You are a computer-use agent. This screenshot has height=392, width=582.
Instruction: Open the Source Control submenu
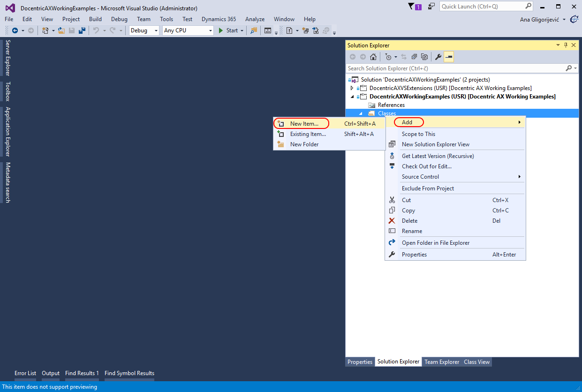(x=455, y=177)
